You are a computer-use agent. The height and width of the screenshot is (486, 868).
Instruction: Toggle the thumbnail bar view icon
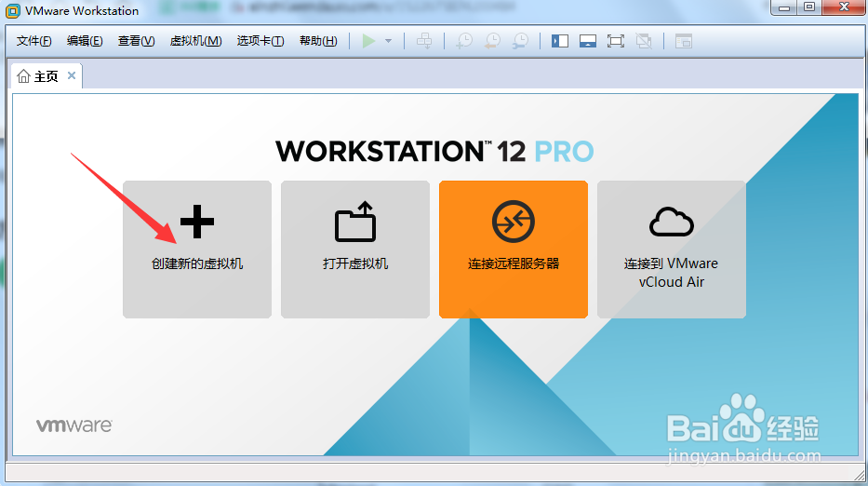(x=588, y=41)
